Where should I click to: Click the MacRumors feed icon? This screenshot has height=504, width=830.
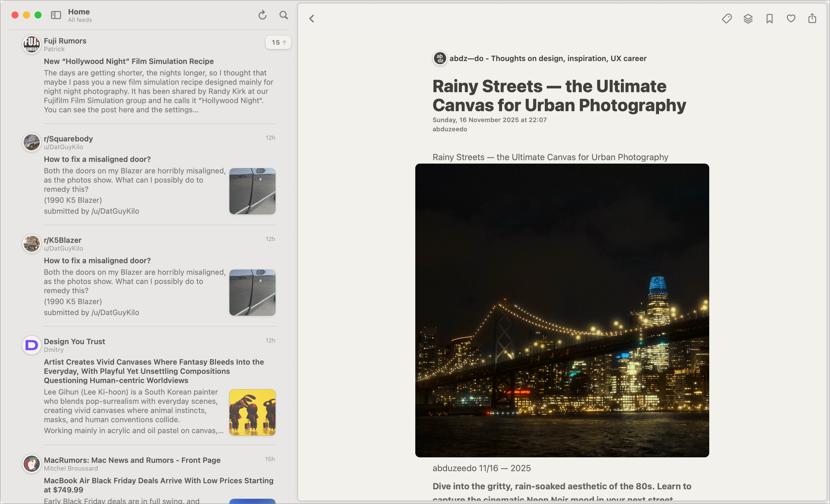(x=31, y=464)
